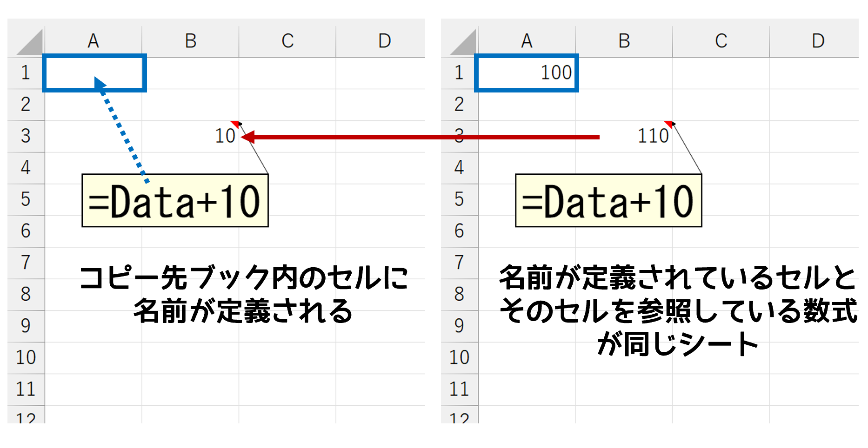Select cell A1 containing 100 in right sheet
The height and width of the screenshot is (448, 868).
coord(527,73)
